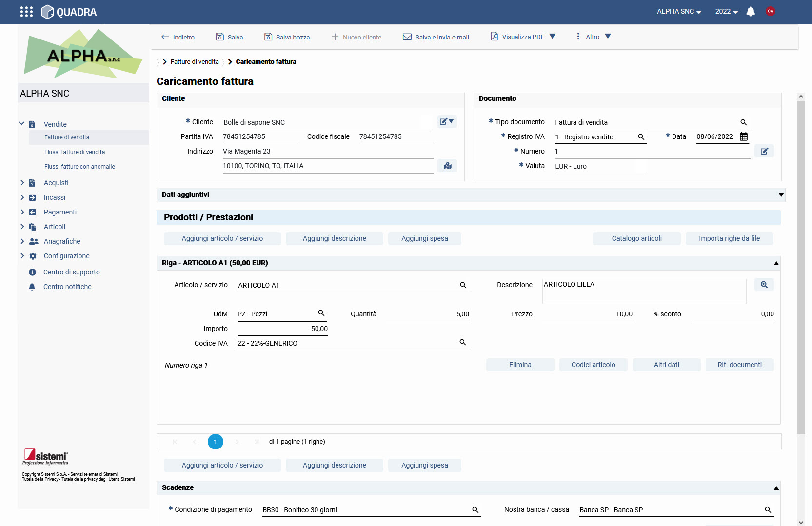Click Importa righe da file
812x526 pixels.
730,238
